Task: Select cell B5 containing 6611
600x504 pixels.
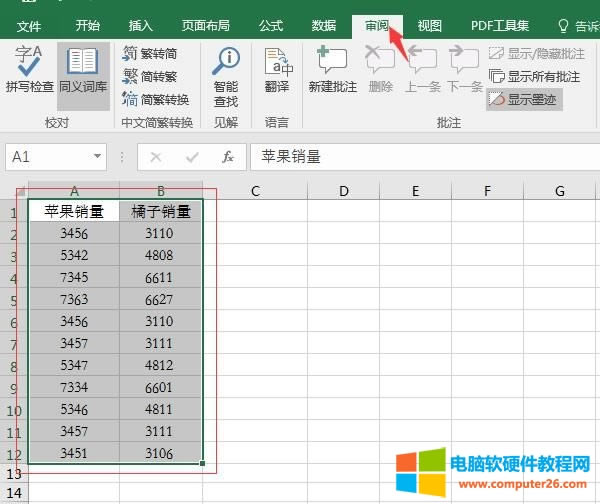Action: (158, 278)
